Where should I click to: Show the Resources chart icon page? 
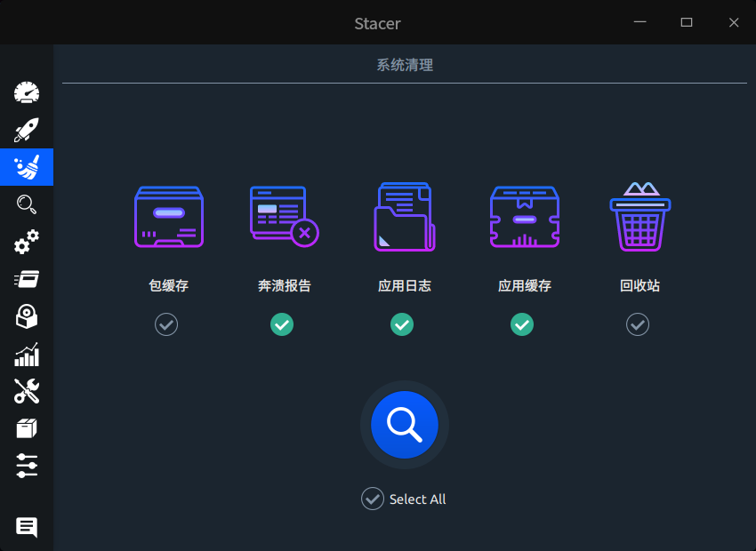(27, 354)
